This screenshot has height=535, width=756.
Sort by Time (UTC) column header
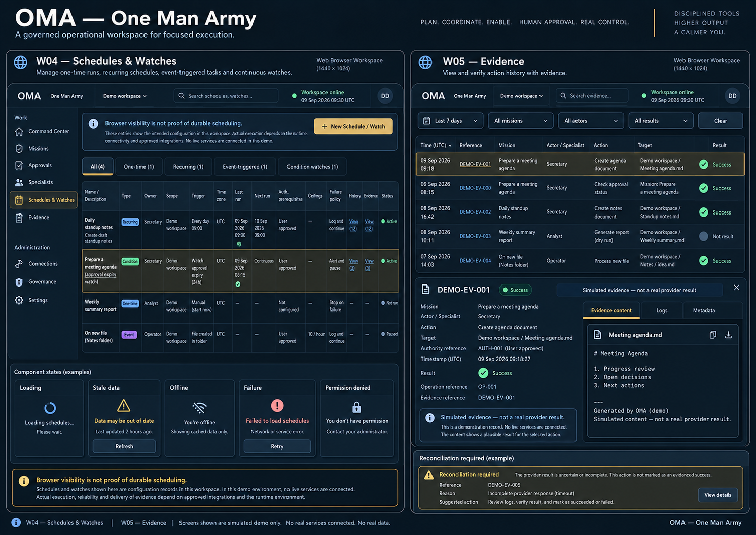[436, 145]
